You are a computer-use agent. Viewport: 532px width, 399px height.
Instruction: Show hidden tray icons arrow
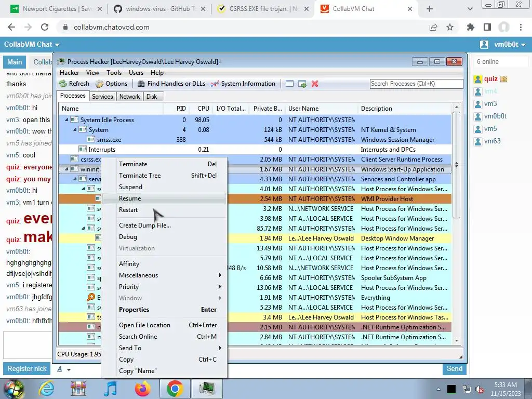coord(438,389)
